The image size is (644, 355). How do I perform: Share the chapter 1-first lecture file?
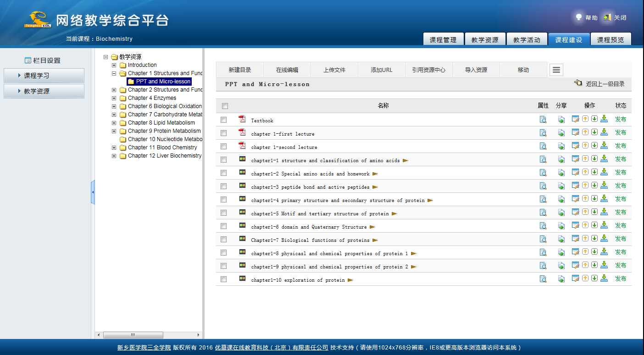pyautogui.click(x=561, y=133)
